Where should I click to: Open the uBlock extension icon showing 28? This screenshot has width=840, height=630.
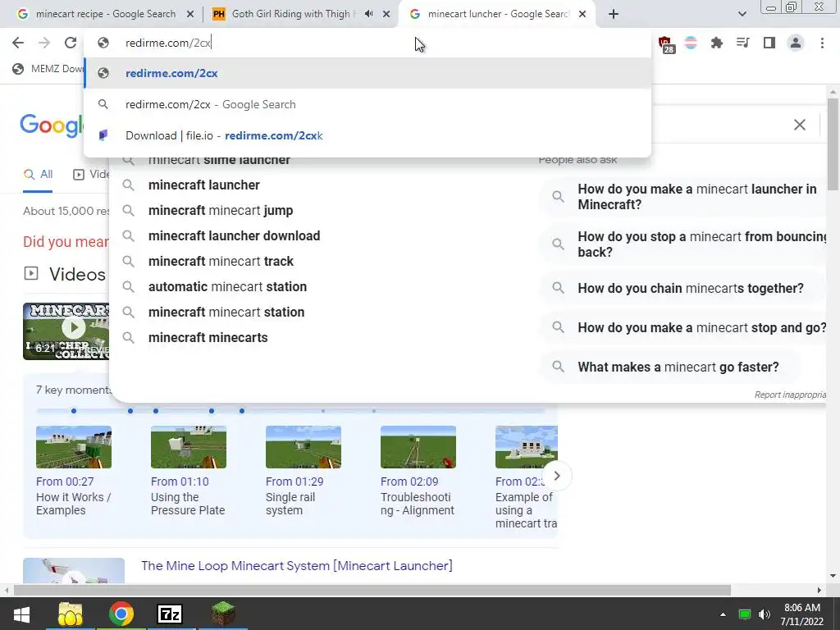click(x=665, y=44)
